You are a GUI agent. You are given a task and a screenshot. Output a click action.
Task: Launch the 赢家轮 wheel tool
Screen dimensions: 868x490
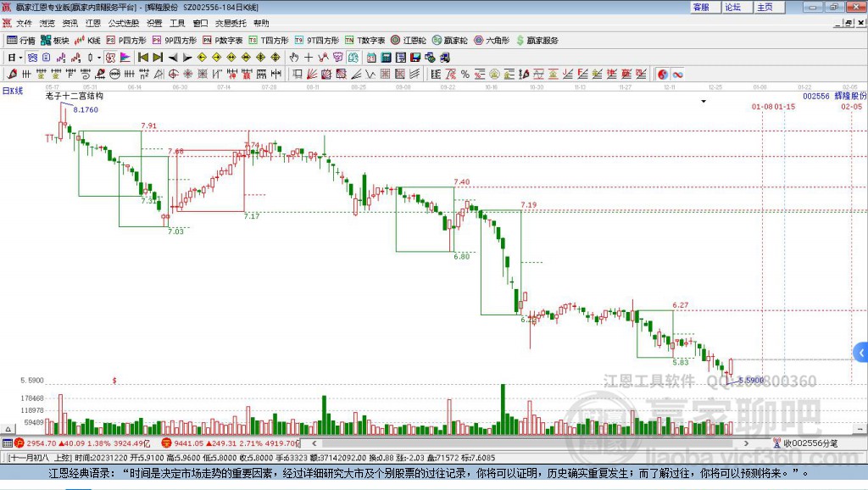pos(450,41)
